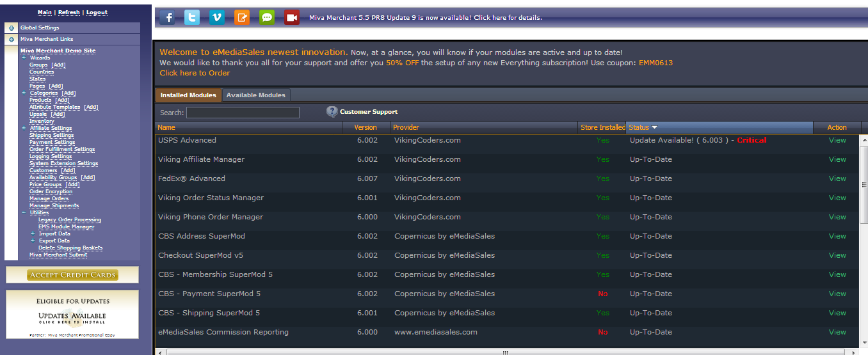Open System Extension Settings in sidebar
868x355 pixels.
click(x=63, y=163)
